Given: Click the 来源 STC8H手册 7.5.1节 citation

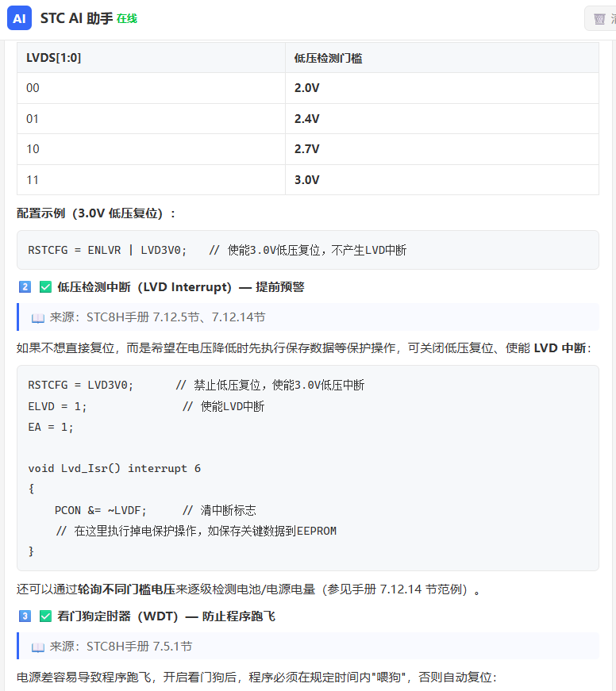Looking at the screenshot, I should point(121,647).
